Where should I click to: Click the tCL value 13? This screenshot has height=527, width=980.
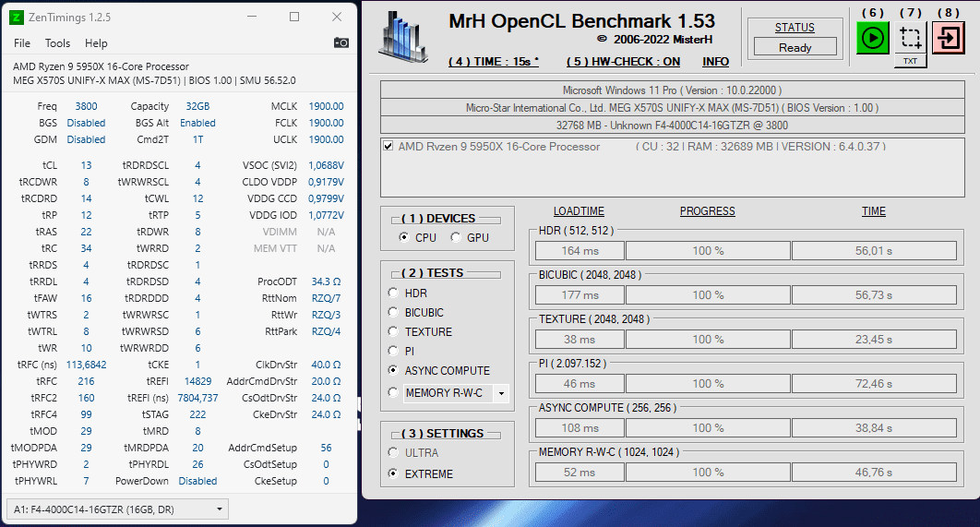86,165
